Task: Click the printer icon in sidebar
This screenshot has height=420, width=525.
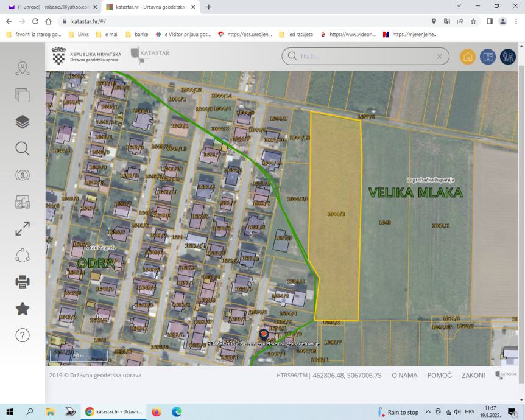Action: [x=23, y=282]
